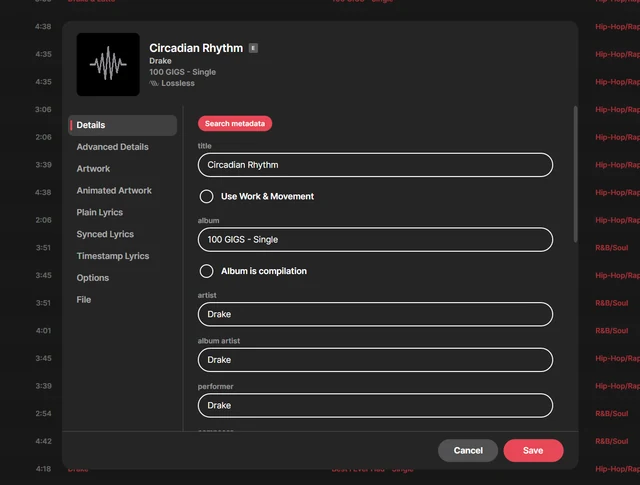Click the R&B/Soul genre beside 4:01

611,331
